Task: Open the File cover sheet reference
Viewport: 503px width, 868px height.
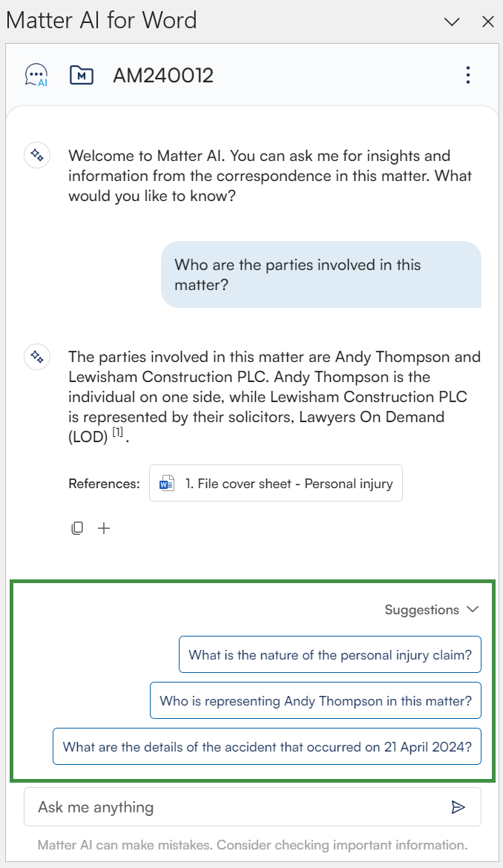Action: tap(289, 484)
